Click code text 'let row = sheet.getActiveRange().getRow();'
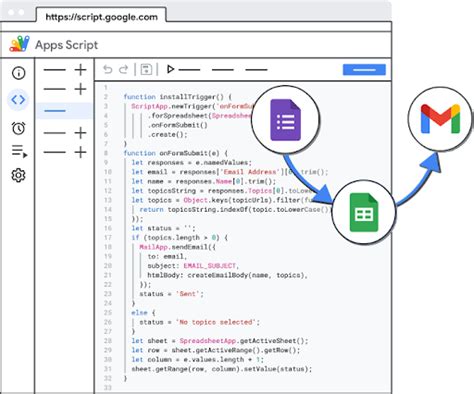474x394 pixels. (216, 350)
